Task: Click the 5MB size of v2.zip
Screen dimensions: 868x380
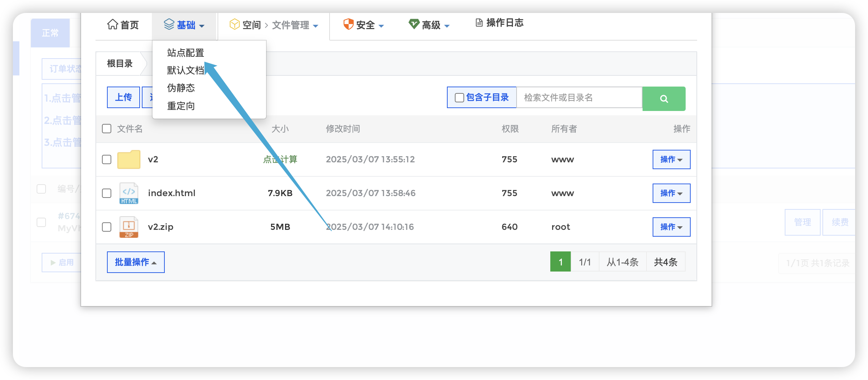Action: [280, 227]
